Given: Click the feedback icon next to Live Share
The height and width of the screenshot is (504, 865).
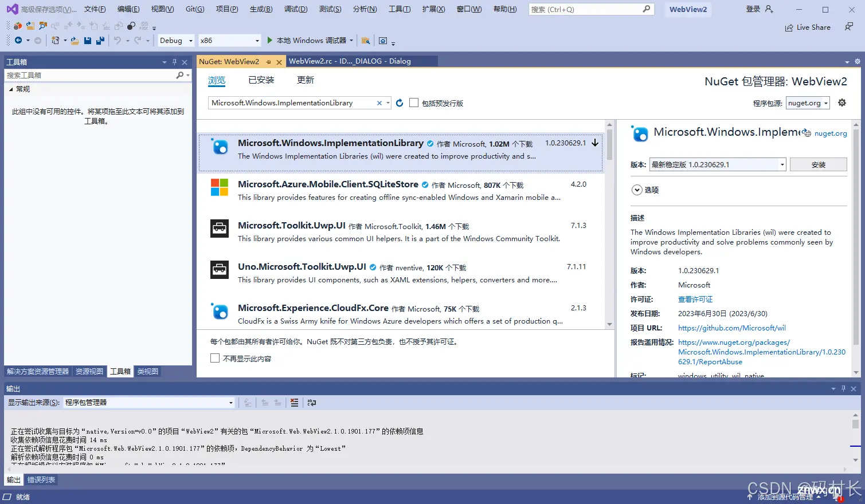Looking at the screenshot, I should tap(849, 27).
